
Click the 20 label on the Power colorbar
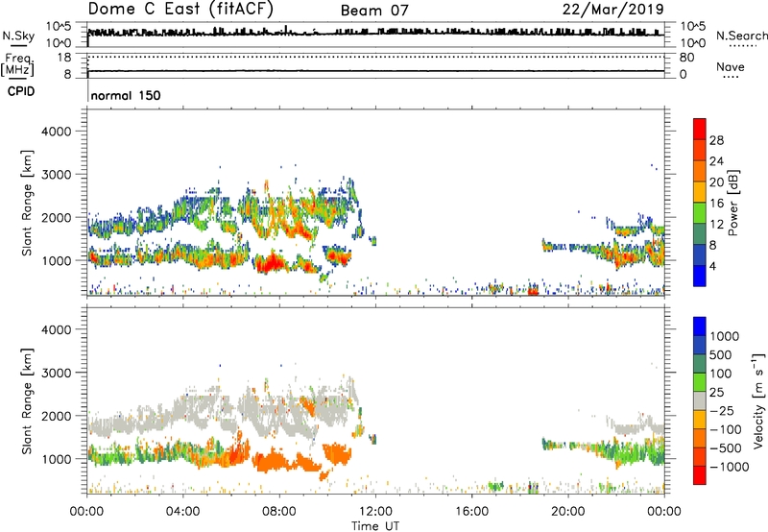(x=716, y=182)
